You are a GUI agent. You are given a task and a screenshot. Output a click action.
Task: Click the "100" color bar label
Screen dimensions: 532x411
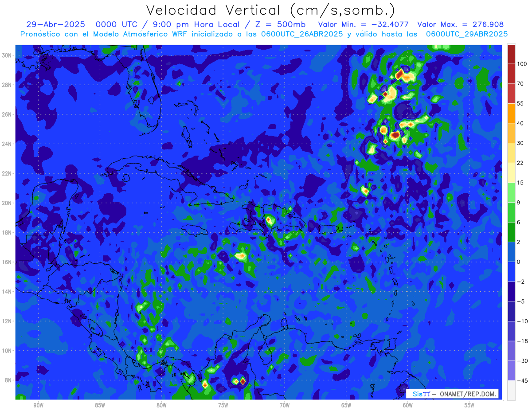tap(522, 64)
